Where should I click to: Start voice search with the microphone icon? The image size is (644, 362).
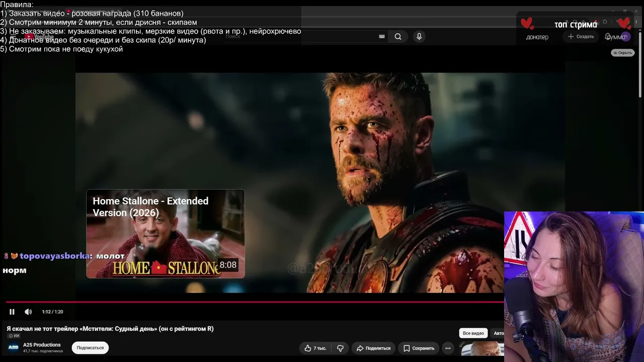419,36
